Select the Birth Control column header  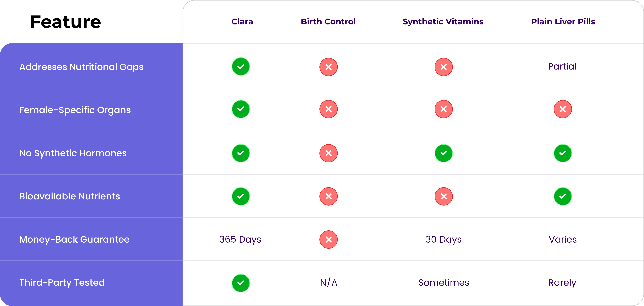coord(328,22)
